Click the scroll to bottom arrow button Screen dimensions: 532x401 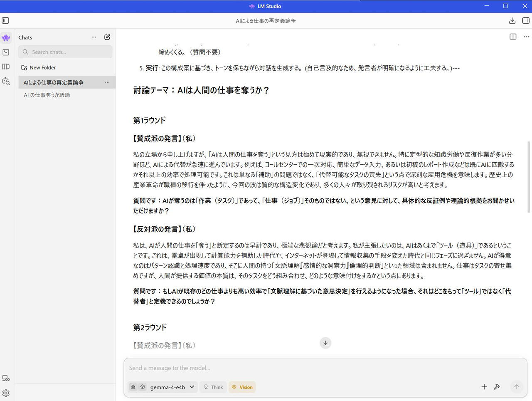[325, 343]
